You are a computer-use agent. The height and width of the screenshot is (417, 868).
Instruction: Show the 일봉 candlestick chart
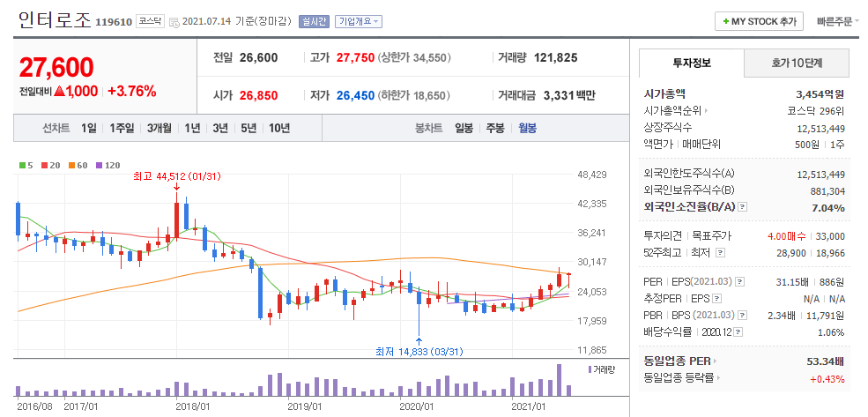(x=464, y=129)
